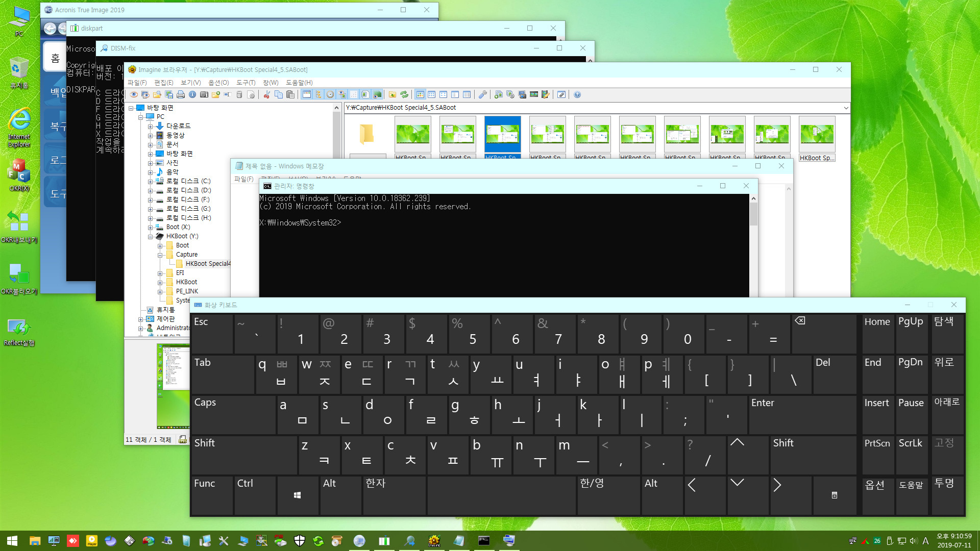Click Esc key on on-screen keyboard
Screen dimensions: 980x551
point(212,334)
